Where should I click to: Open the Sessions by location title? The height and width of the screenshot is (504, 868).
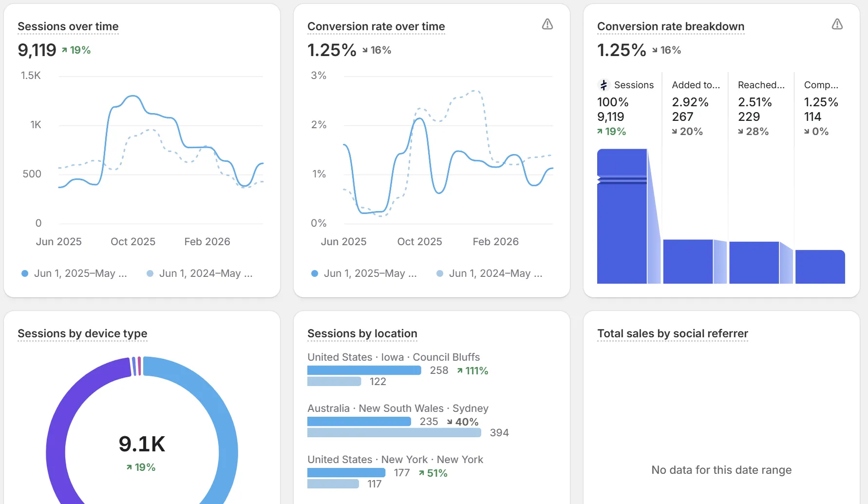click(x=362, y=333)
